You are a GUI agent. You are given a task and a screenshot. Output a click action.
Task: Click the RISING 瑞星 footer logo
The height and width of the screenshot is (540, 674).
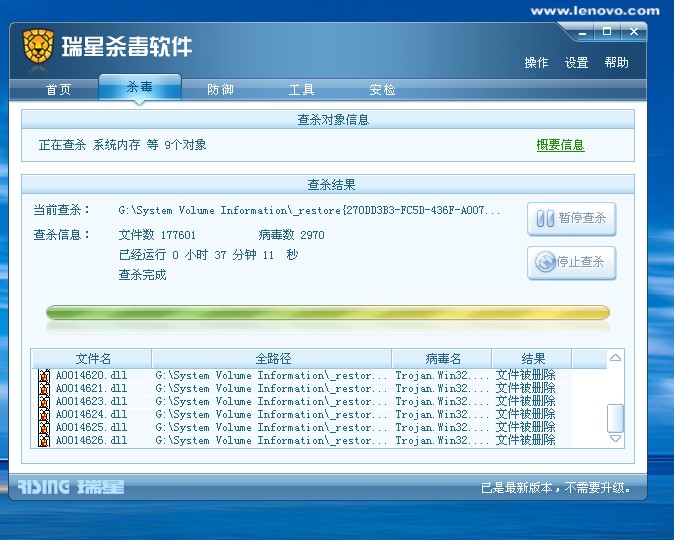(71, 487)
